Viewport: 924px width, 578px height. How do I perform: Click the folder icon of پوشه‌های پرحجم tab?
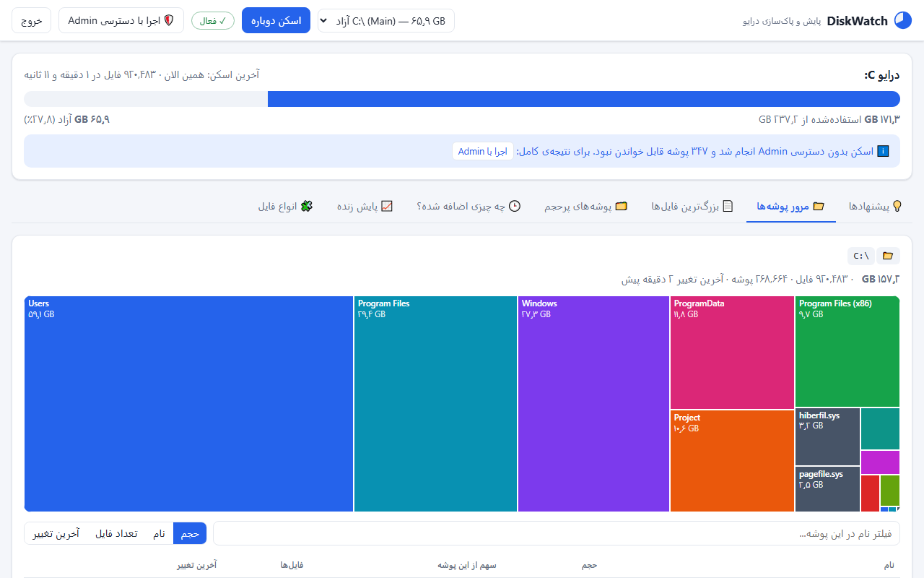[x=621, y=206]
